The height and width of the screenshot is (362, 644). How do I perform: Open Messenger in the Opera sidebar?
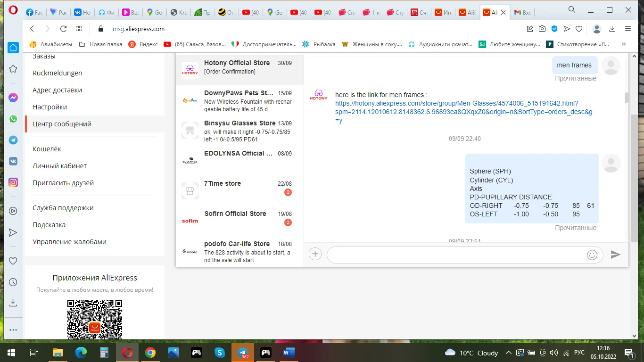pyautogui.click(x=13, y=98)
